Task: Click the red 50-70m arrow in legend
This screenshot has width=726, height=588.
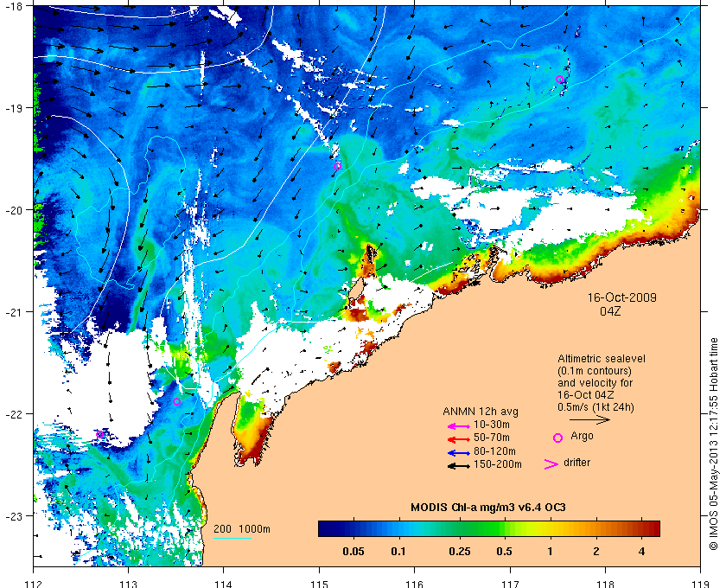Action: click(x=459, y=439)
